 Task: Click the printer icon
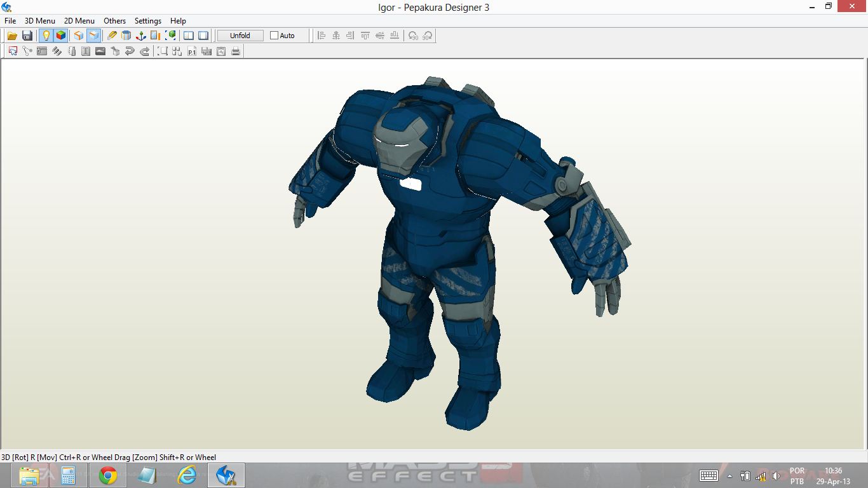236,51
